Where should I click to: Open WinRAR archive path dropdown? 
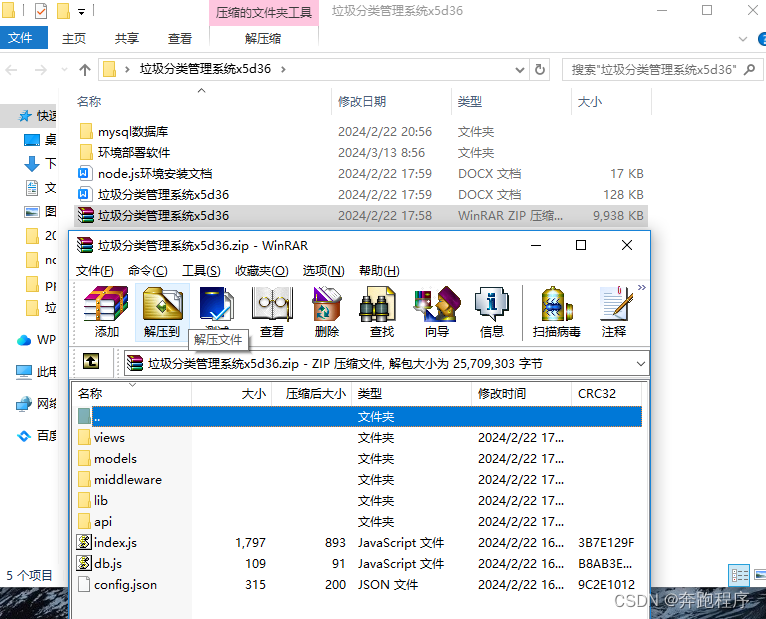coord(640,363)
